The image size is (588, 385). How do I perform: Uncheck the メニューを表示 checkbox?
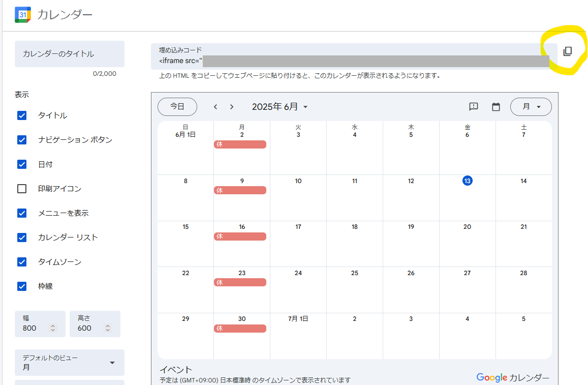22,213
